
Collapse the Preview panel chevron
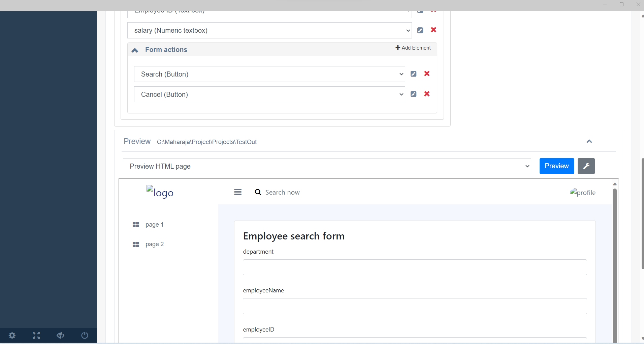(589, 141)
